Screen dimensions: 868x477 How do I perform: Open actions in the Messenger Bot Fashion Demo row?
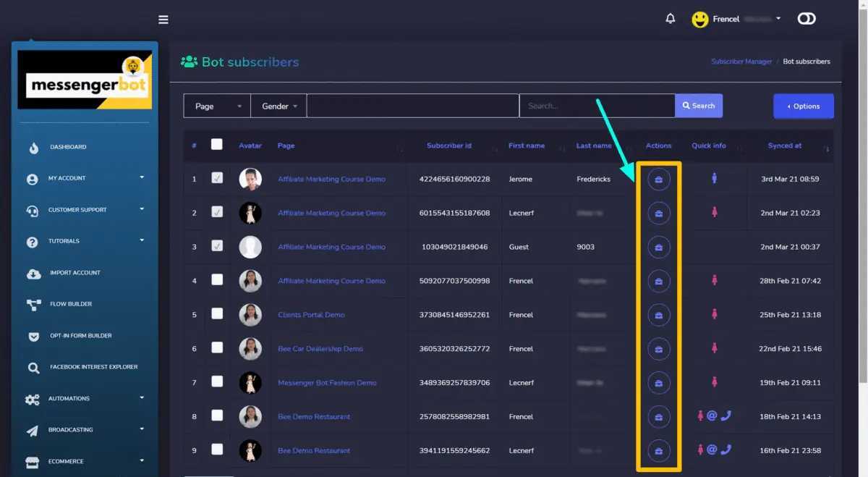[659, 383]
